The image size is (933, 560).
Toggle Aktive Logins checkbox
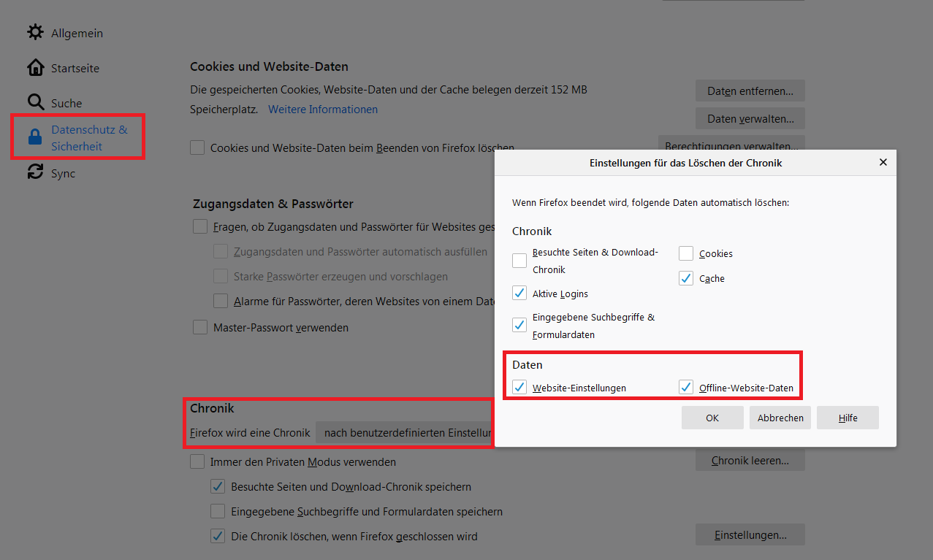(x=519, y=294)
